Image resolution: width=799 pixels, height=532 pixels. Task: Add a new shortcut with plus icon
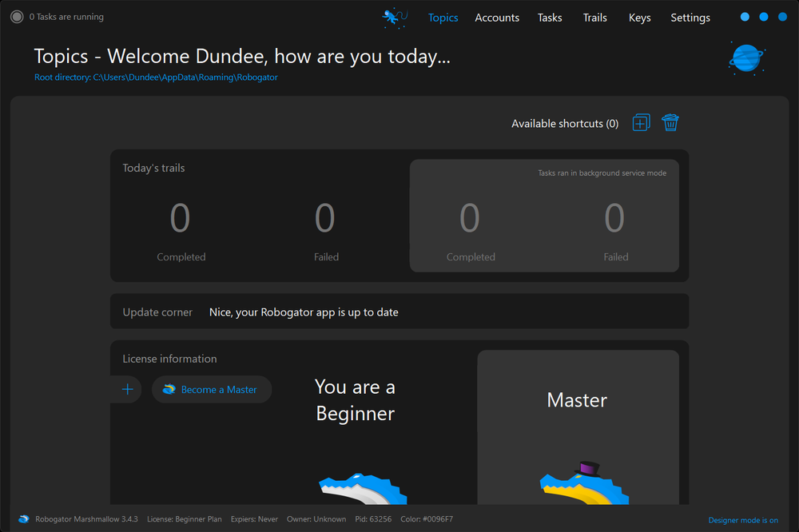click(641, 123)
